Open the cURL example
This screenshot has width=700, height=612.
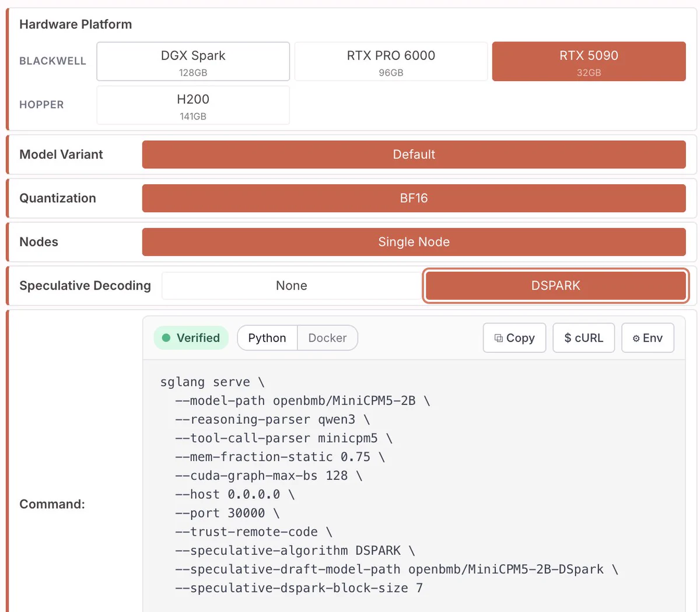[584, 338]
